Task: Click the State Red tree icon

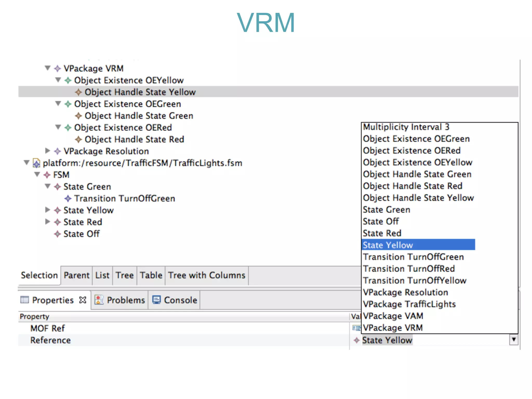Action: (x=57, y=222)
